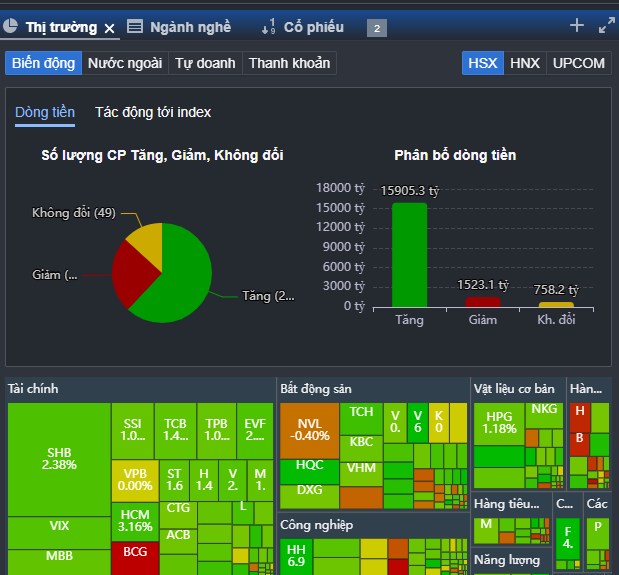Click the Ngành nghề list icon
The height and width of the screenshot is (575, 619).
135,27
